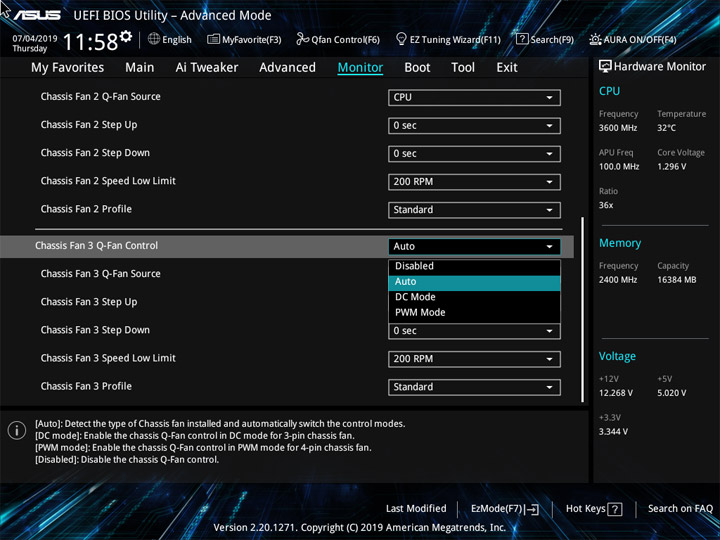This screenshot has height=540, width=720.
Task: Open Chassis Fan 3 Speed Low Limit dropdown
Action: pos(474,359)
